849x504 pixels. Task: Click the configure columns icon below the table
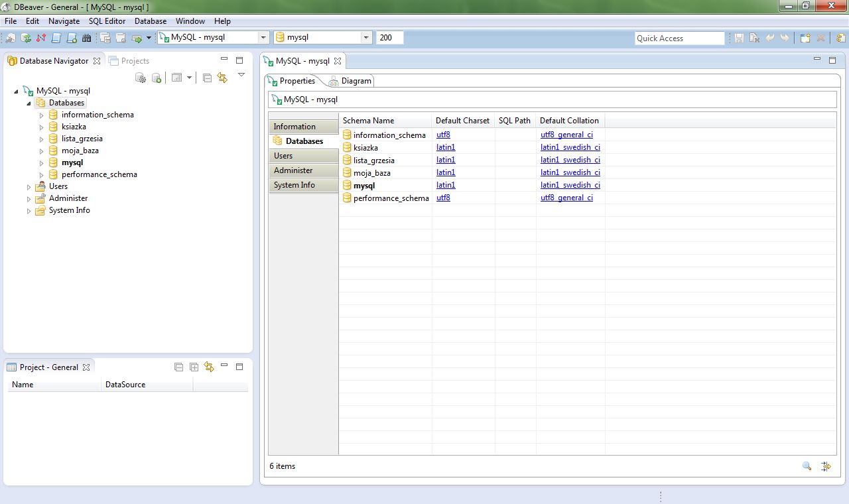[x=826, y=466]
